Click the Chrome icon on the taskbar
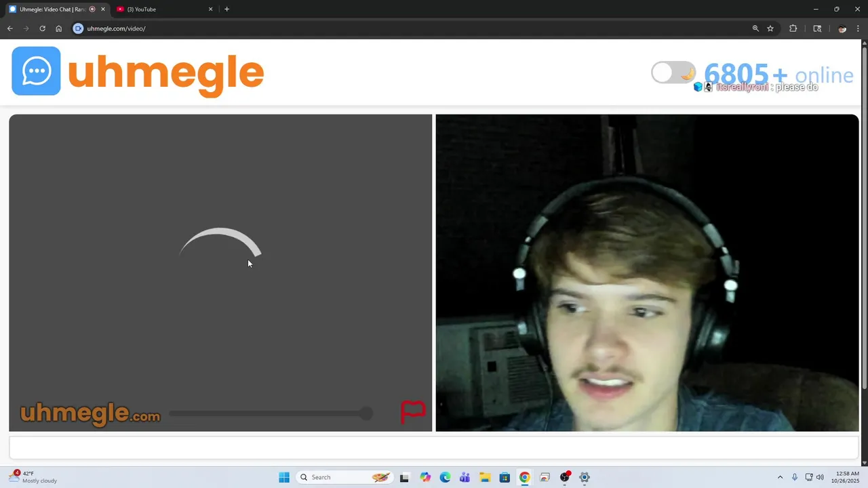Viewport: 868px width, 488px height. tap(524, 477)
